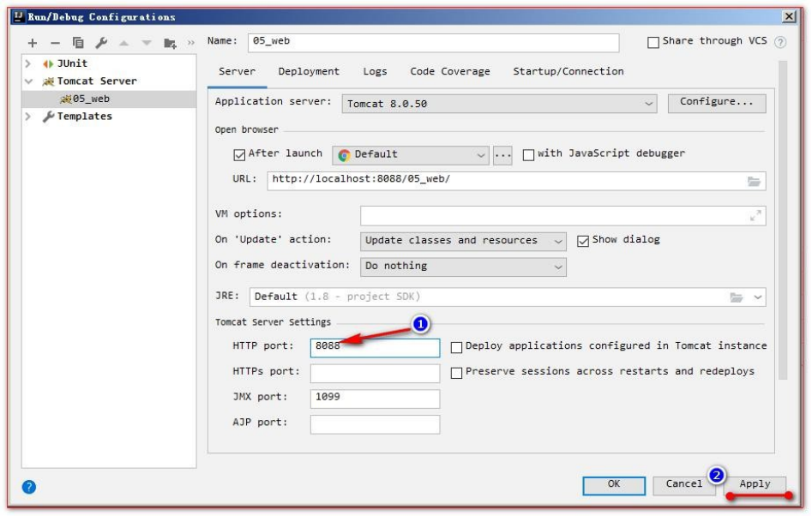The image size is (812, 516).
Task: Open dialog help blue question mark icon
Action: click(x=29, y=487)
